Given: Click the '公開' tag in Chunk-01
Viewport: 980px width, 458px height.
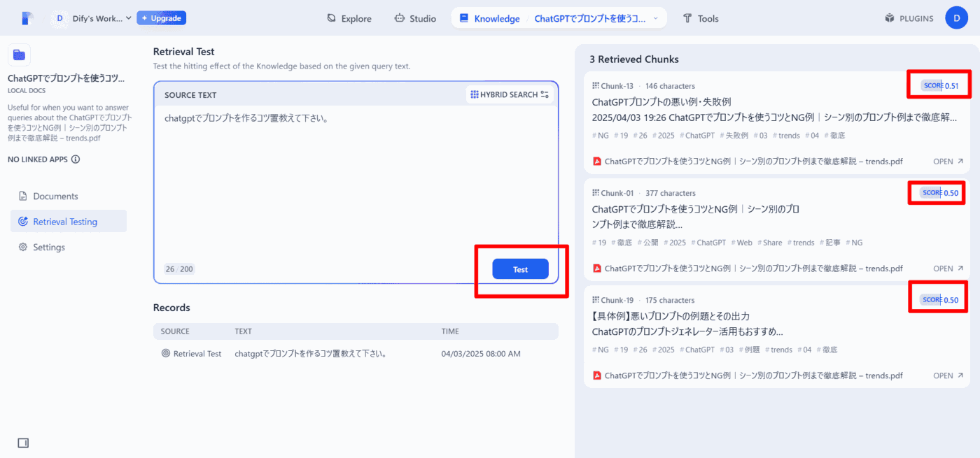Looking at the screenshot, I should [x=647, y=243].
